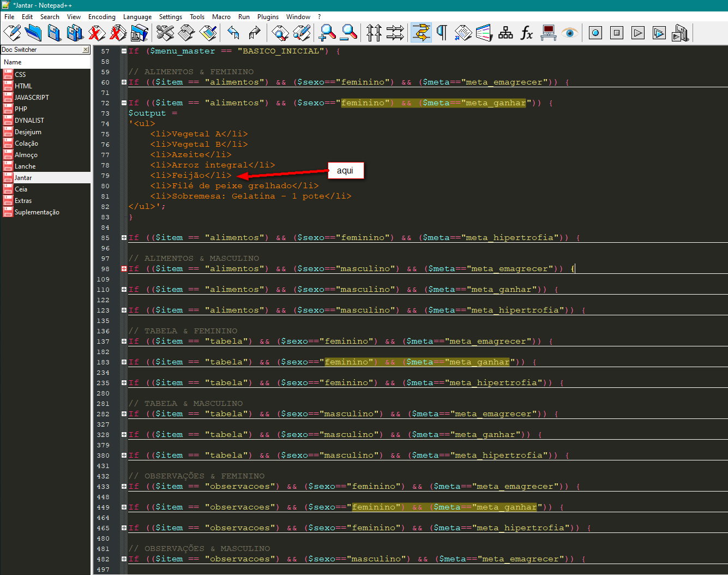The width and height of the screenshot is (728, 575).
Task: Start macro recording with the record icon
Action: point(595,33)
